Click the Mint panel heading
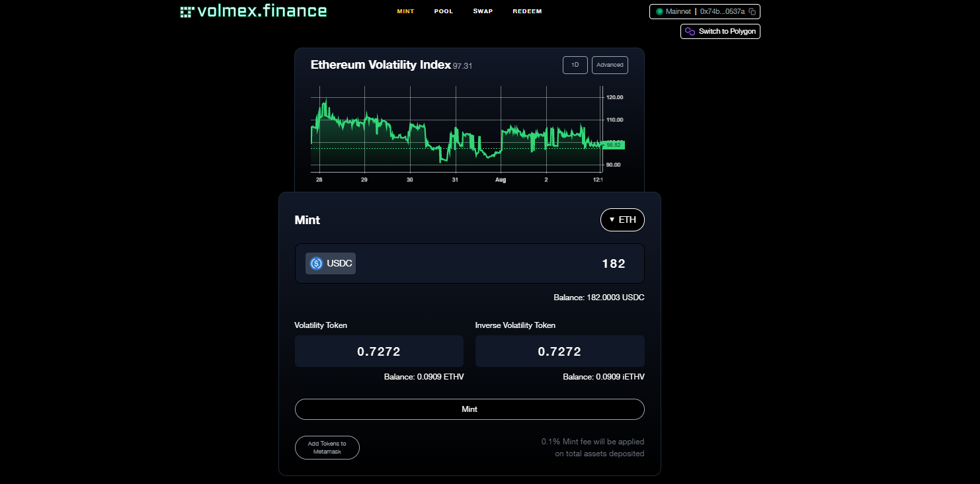The image size is (980, 484). pos(307,220)
